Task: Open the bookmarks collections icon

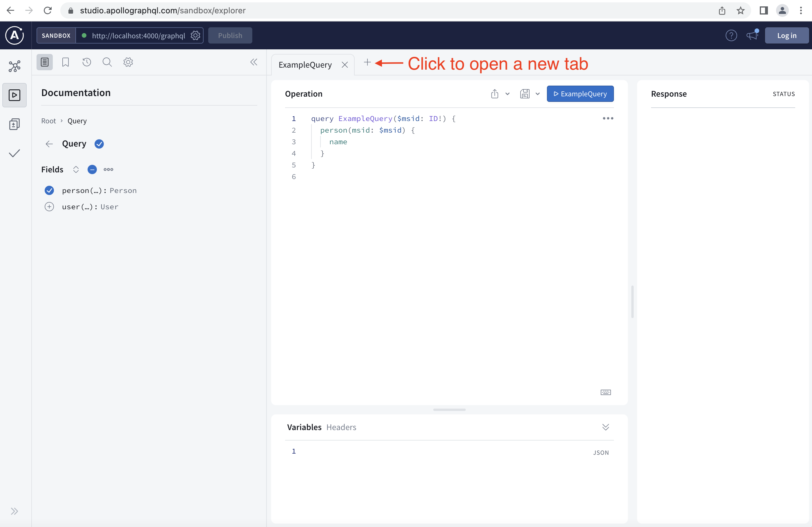Action: pos(66,62)
